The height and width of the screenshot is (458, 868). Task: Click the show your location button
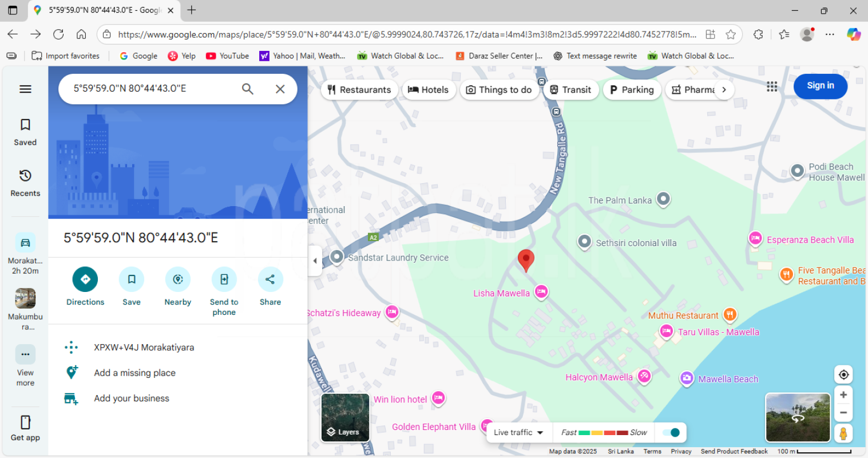[843, 375]
